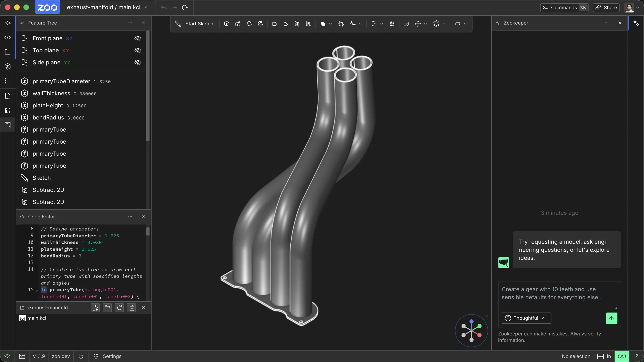Open the variables panel icon in sidebar
The height and width of the screenshot is (362, 644).
(7, 66)
